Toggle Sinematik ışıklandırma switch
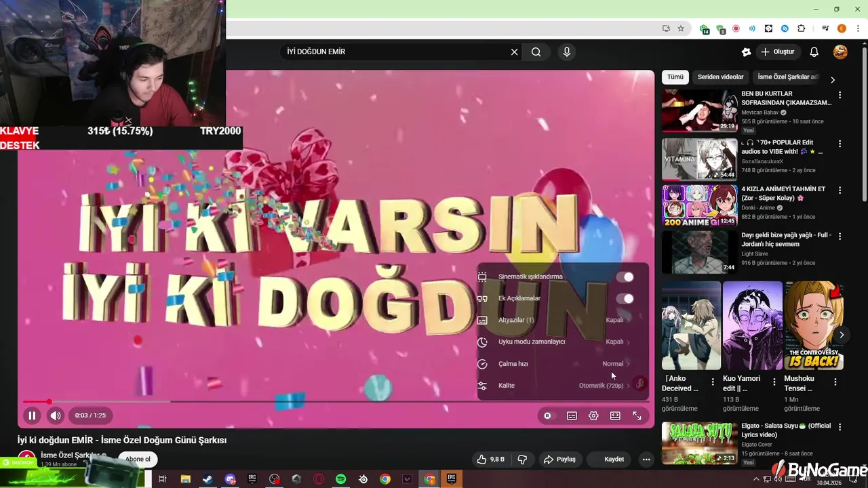This screenshot has height=488, width=868. coord(625,277)
